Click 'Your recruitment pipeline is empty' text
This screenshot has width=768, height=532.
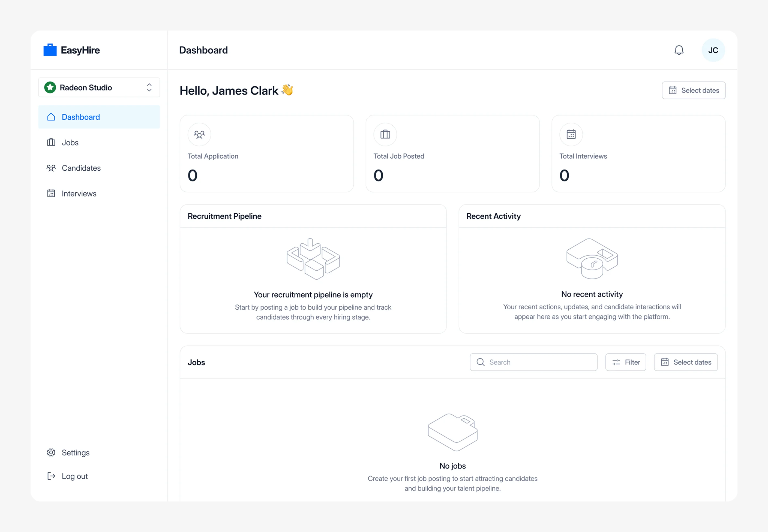pos(313,295)
